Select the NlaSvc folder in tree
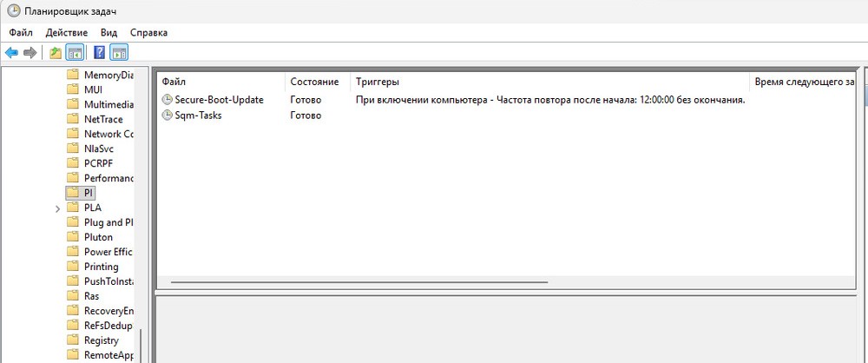 [x=99, y=148]
